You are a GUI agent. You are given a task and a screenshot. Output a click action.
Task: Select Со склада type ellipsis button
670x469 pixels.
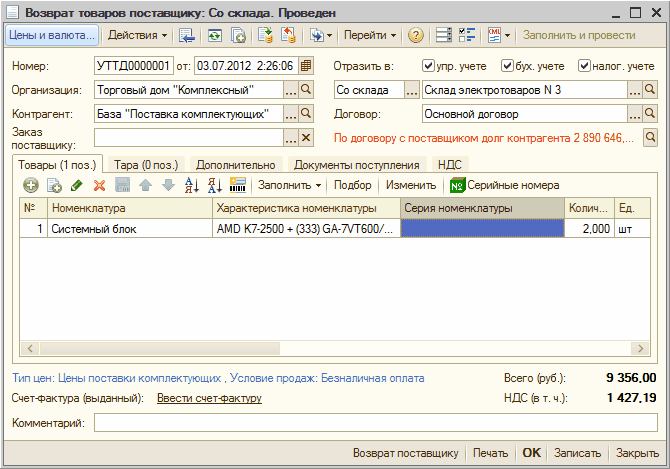(x=411, y=90)
